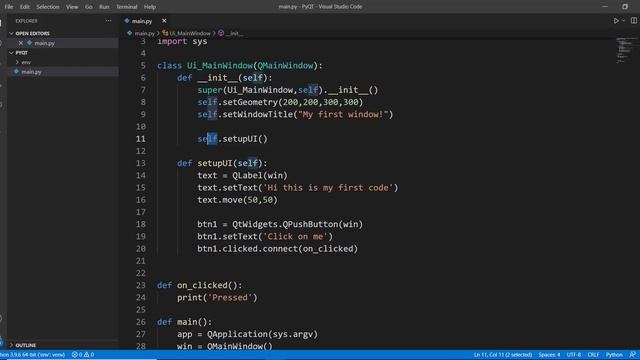Open Explorer more actions ellipsis
Image resolution: width=640 pixels, height=360 pixels.
pos(108,21)
